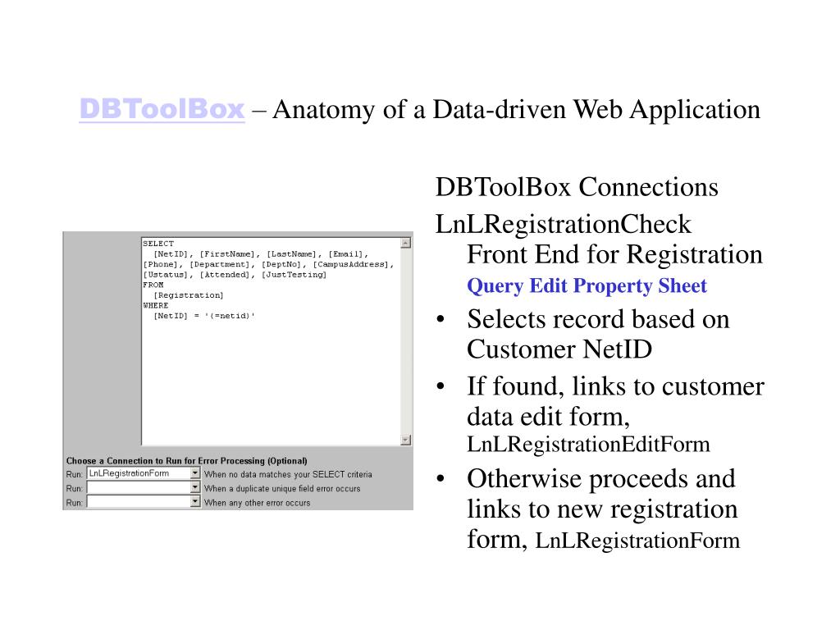The width and height of the screenshot is (840, 630).
Task: Click the [Registration] table name in query
Action: 189,295
